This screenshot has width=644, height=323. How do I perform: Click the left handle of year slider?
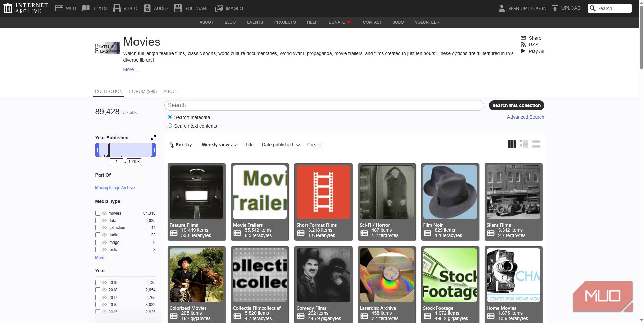(97, 150)
